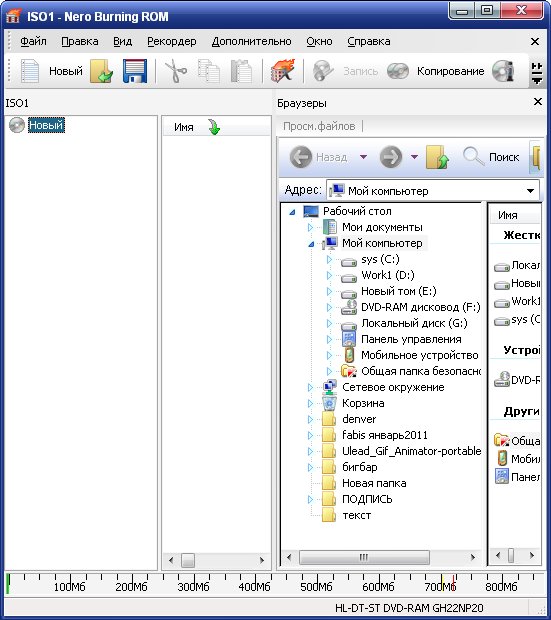Click the Мобильное устройство icon in tree
Viewport: 551px width, 620px height.
click(x=348, y=355)
